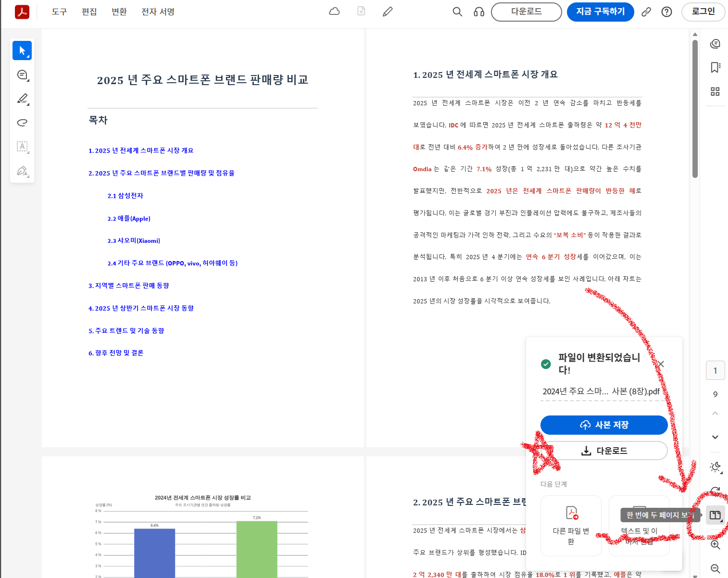Click the 로그인 button
Screen dimensions: 728x578
point(703,12)
